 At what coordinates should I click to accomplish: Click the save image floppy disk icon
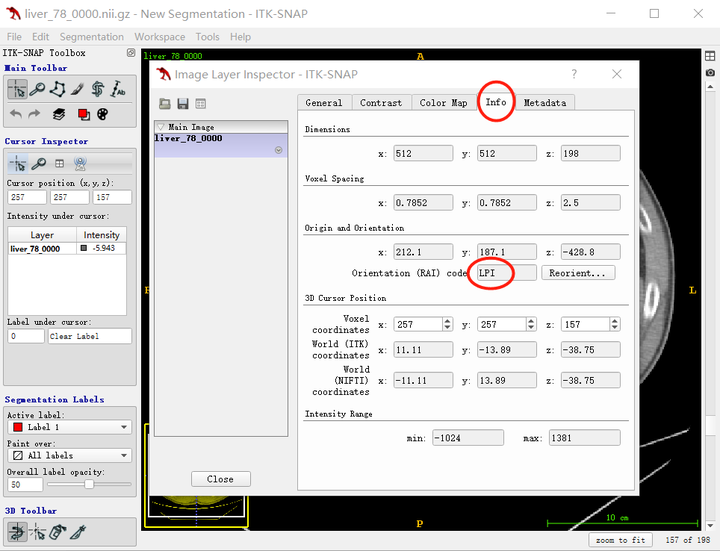[x=183, y=104]
